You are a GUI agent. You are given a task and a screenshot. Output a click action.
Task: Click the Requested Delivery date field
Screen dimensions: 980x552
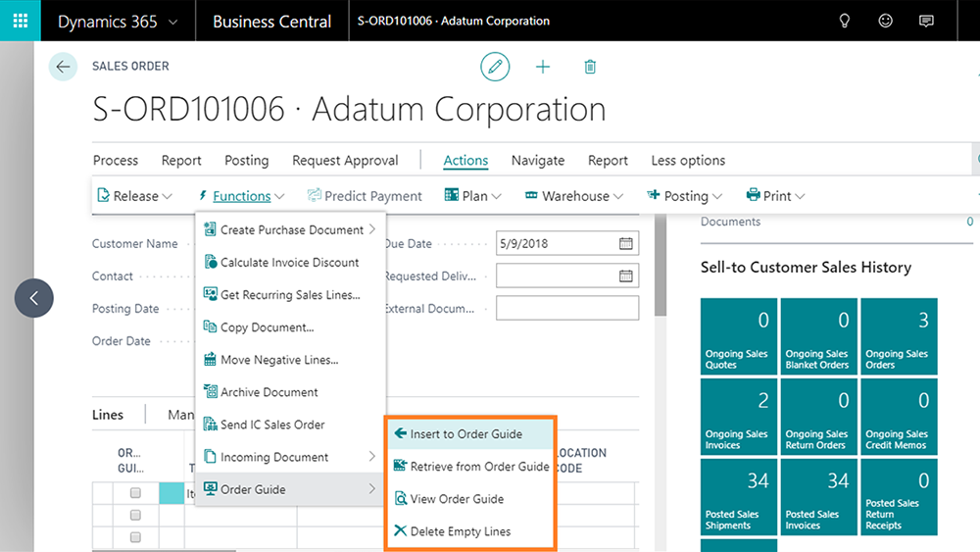point(567,276)
